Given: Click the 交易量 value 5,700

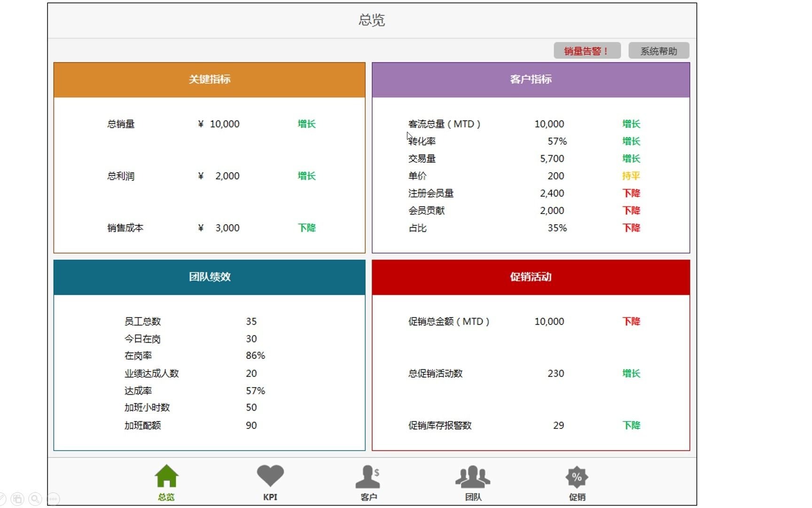Looking at the screenshot, I should point(552,159).
